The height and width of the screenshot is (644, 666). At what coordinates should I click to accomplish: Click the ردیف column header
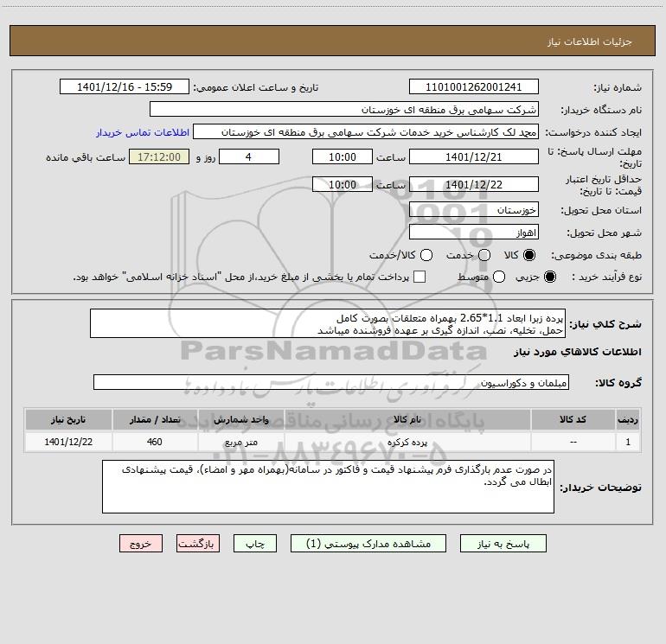pos(628,419)
